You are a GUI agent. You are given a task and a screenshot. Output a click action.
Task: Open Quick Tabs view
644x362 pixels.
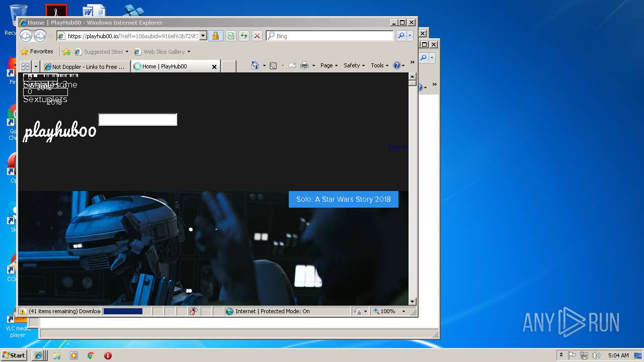(25, 66)
